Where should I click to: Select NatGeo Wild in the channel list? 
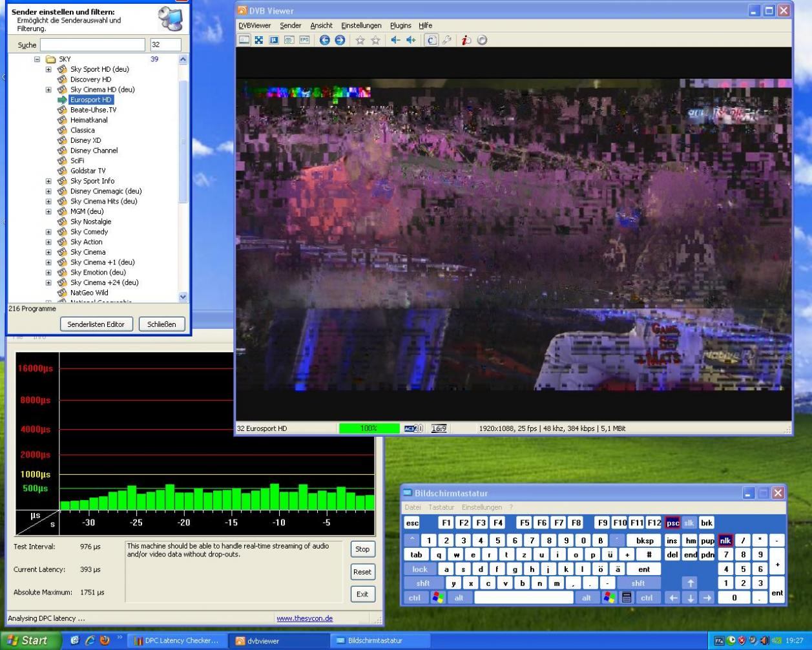click(89, 293)
